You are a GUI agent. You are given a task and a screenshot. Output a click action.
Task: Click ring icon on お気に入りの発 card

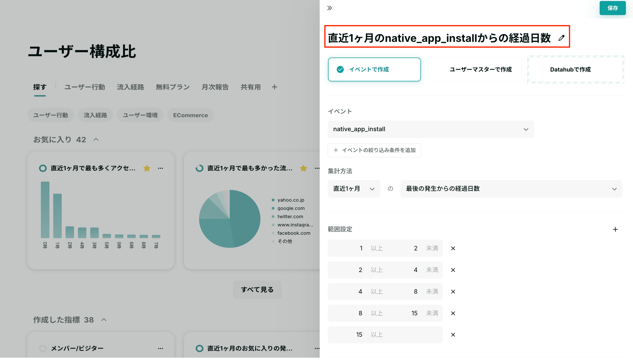[199, 348]
